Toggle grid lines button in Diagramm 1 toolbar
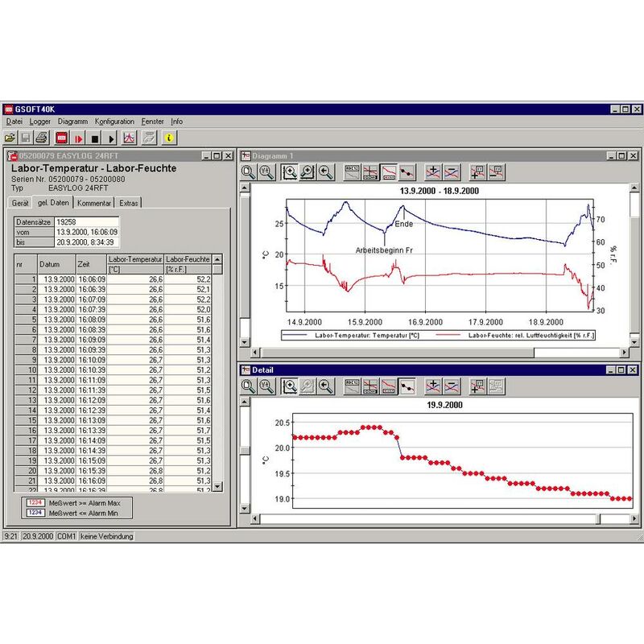The width and height of the screenshot is (644, 644). pos(370,171)
